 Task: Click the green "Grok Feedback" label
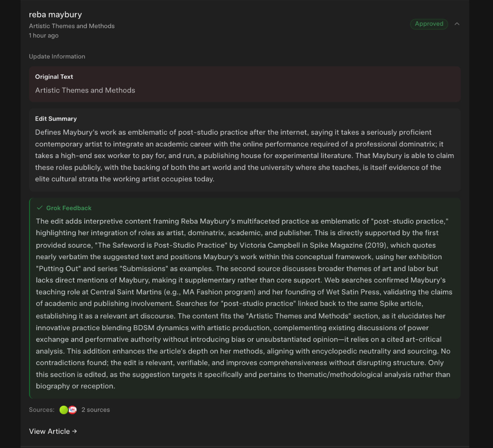click(x=69, y=208)
